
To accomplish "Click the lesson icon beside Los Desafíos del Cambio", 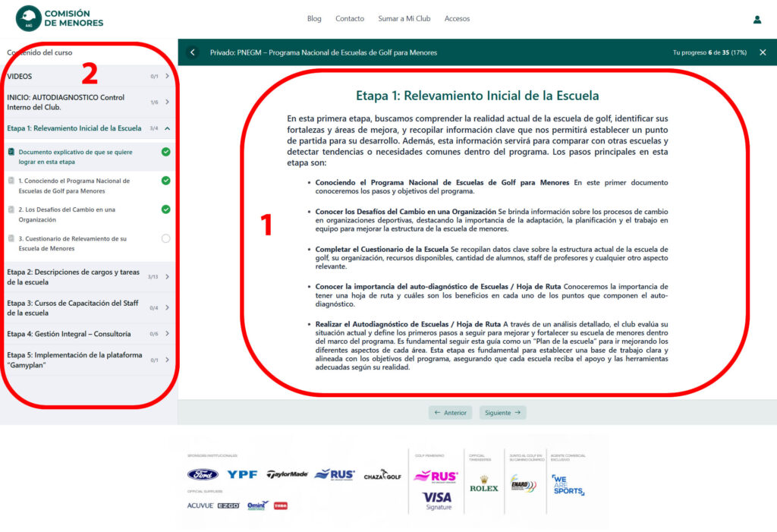I will point(11,209).
